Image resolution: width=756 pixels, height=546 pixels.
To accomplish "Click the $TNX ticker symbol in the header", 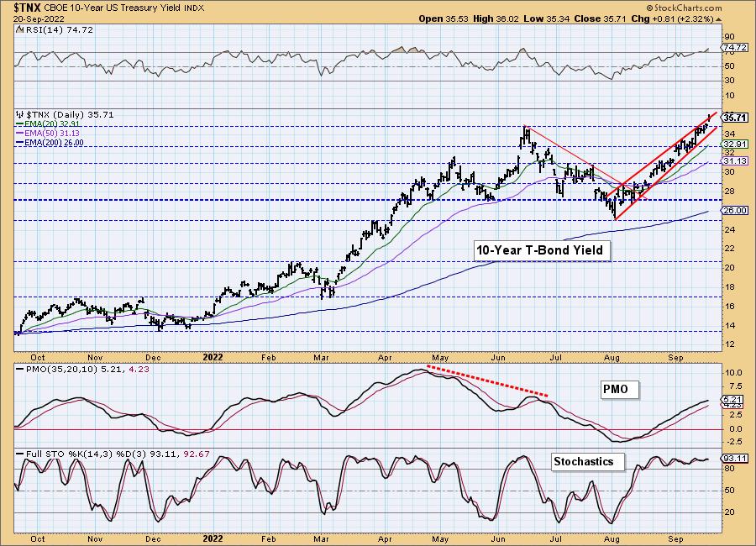I will (x=28, y=8).
